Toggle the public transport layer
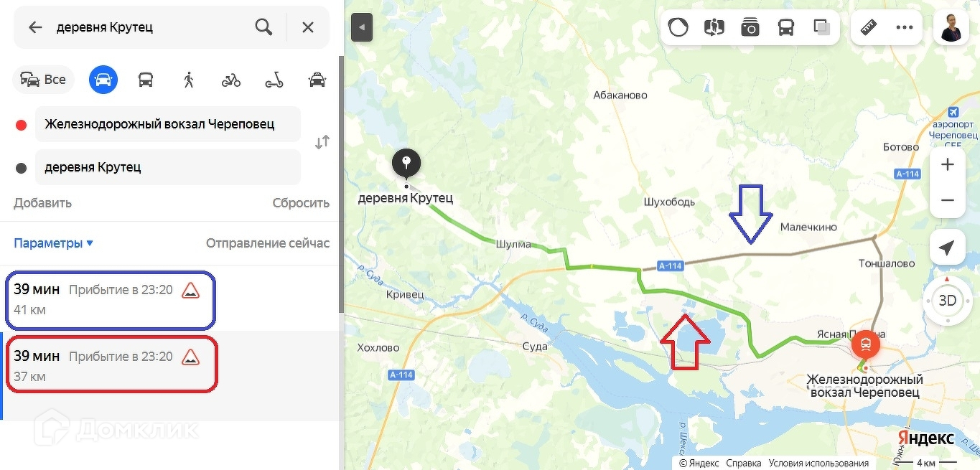Screen dimensions: 980x470 click(x=786, y=28)
